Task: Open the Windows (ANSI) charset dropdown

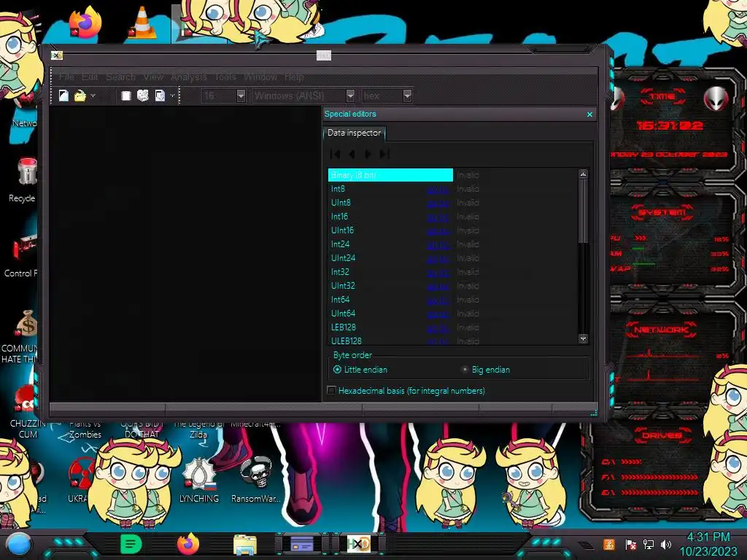Action: 350,96
